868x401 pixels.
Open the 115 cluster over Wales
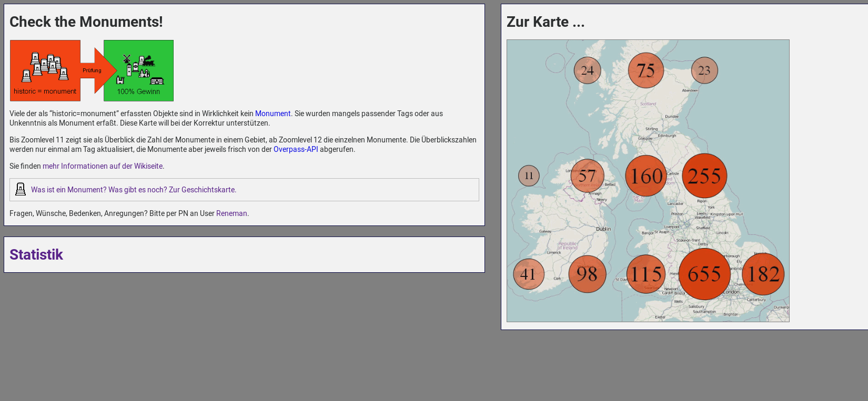(x=646, y=274)
